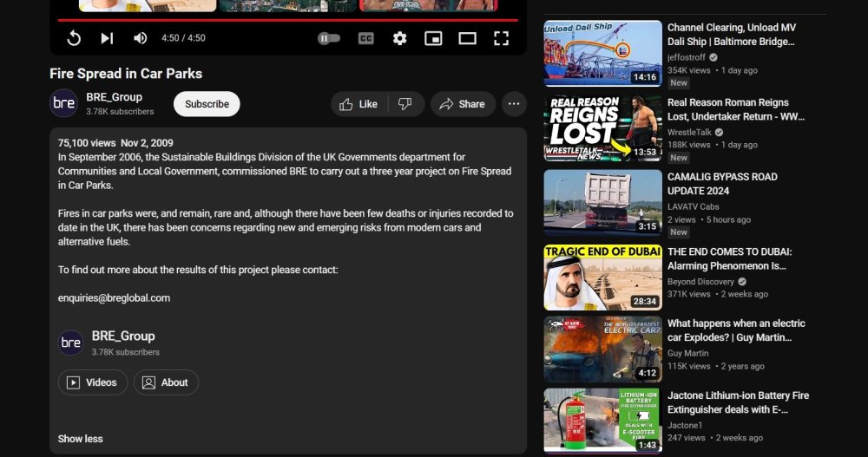This screenshot has height=457, width=868.
Task: Open the Unload Dali Ship video thumbnail
Action: pyautogui.click(x=603, y=54)
